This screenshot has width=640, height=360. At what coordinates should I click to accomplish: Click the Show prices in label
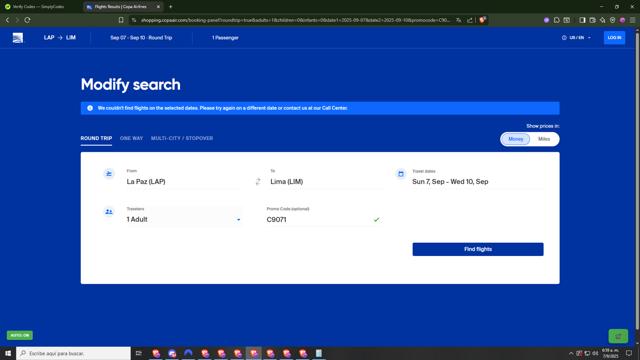coord(543,126)
